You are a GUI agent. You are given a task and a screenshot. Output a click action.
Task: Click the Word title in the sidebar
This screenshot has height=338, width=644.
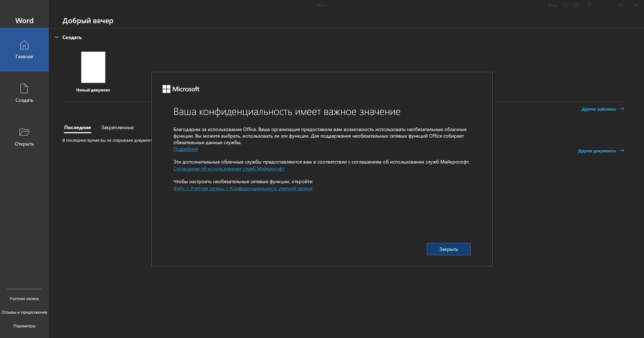(24, 21)
